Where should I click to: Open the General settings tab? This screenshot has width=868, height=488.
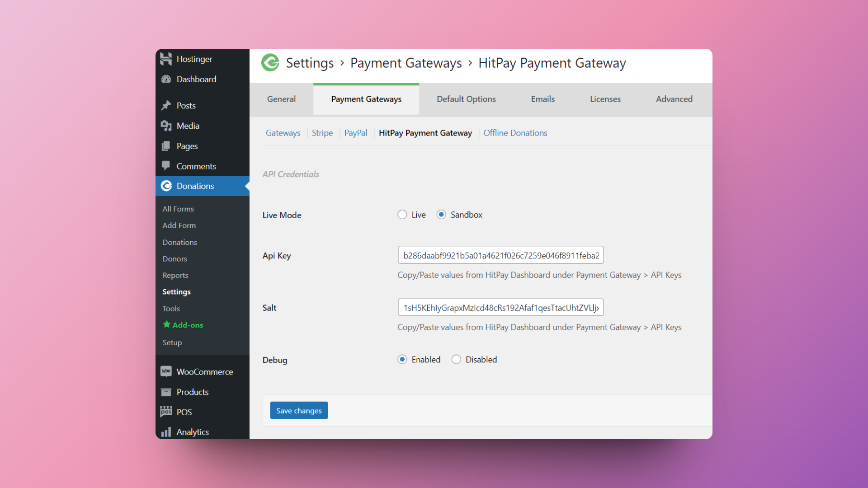click(x=281, y=99)
